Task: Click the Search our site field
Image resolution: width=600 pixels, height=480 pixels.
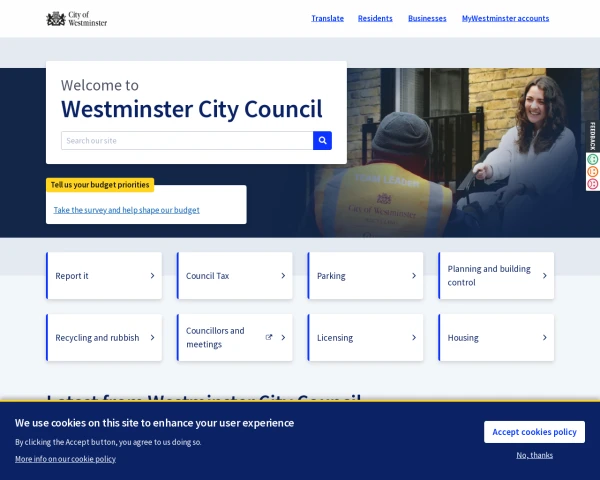Action: click(x=187, y=140)
